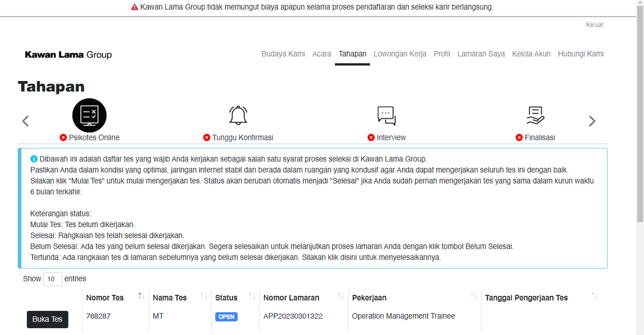Screen dimensions: 644x335
Task: Open the Budaya Kami menu item
Action: [x=283, y=54]
